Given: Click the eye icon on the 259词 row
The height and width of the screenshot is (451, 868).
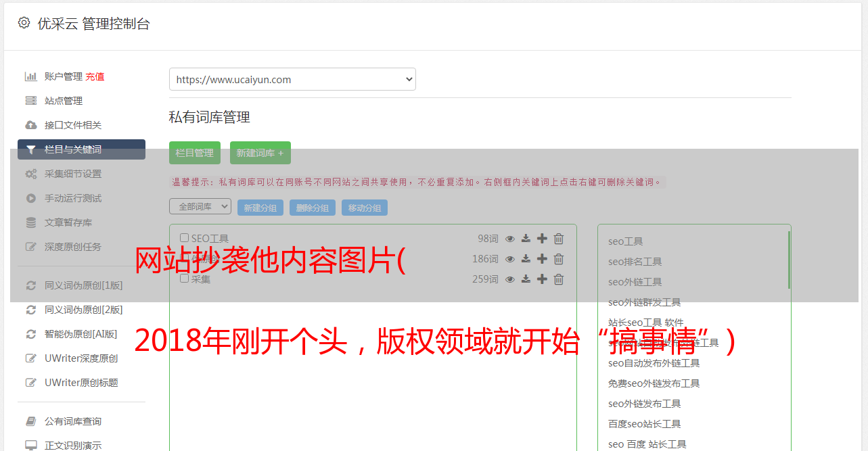Looking at the screenshot, I should click(510, 279).
